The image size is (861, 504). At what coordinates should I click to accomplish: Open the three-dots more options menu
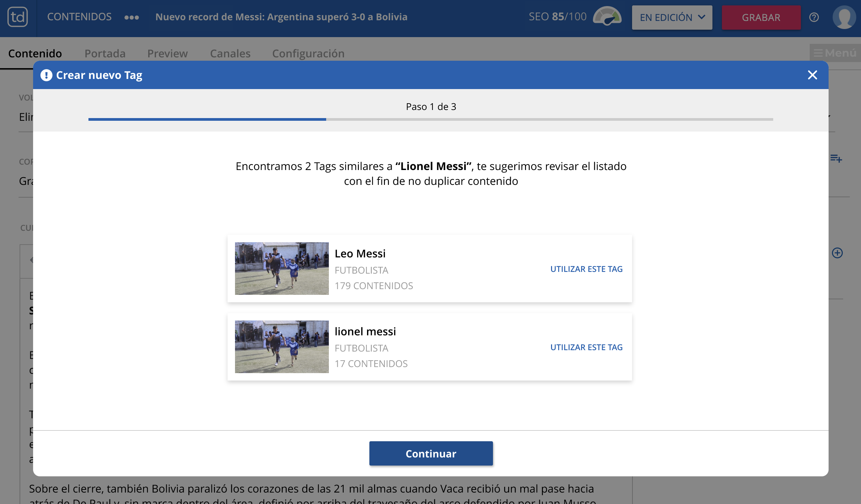[132, 18]
